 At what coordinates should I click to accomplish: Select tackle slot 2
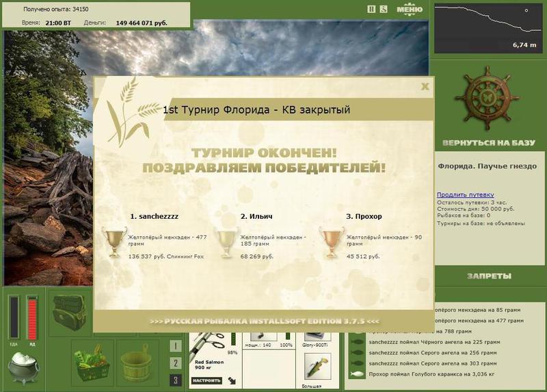pos(176,363)
